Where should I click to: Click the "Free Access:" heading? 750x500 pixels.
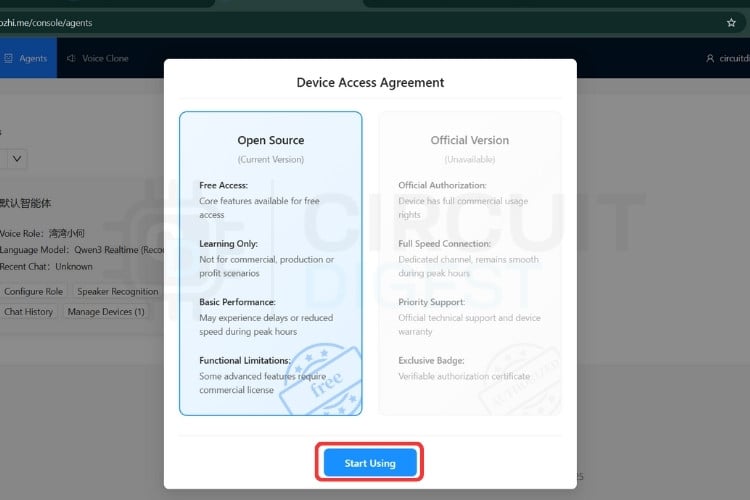click(x=223, y=185)
